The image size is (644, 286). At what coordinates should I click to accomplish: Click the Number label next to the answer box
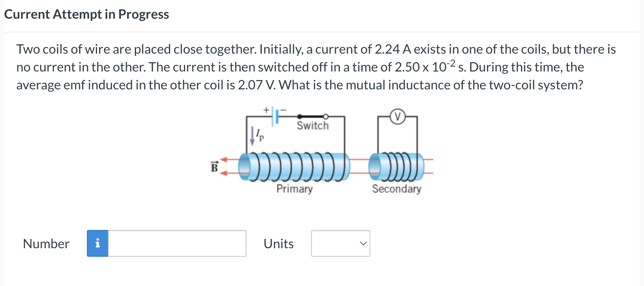(x=46, y=243)
